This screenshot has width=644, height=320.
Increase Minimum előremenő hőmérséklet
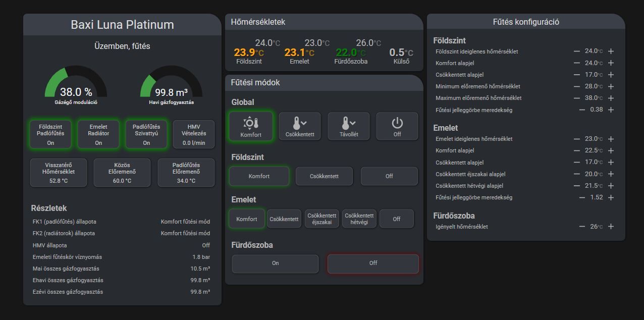click(611, 86)
